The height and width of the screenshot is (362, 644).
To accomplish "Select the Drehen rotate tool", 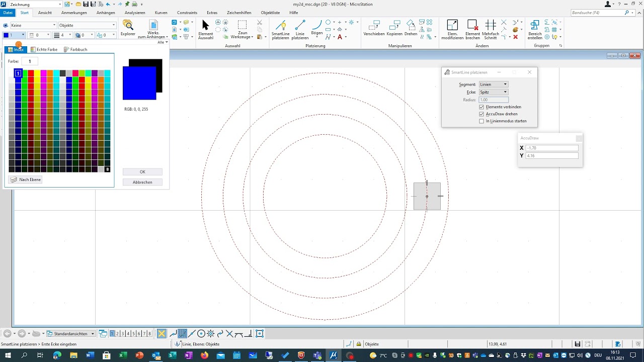I will click(411, 28).
